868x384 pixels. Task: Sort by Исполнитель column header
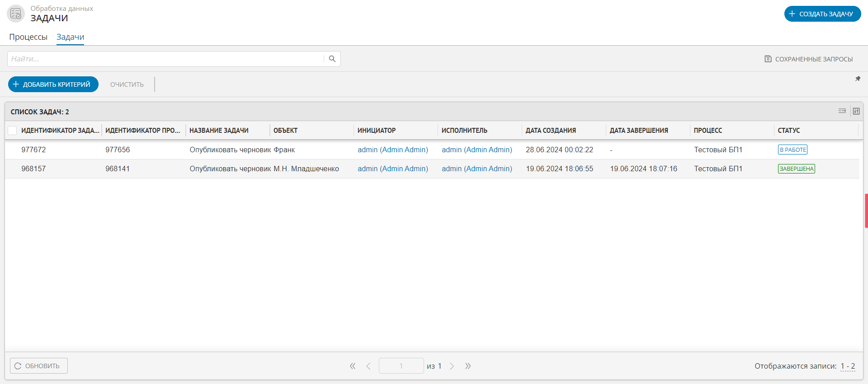click(x=464, y=131)
